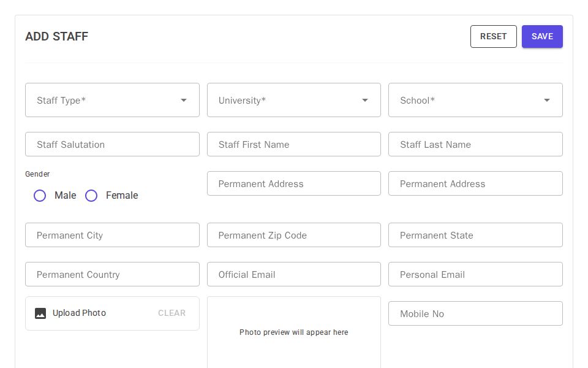This screenshot has height=368, width=588.
Task: Click the Permanent City field
Action: [112, 235]
